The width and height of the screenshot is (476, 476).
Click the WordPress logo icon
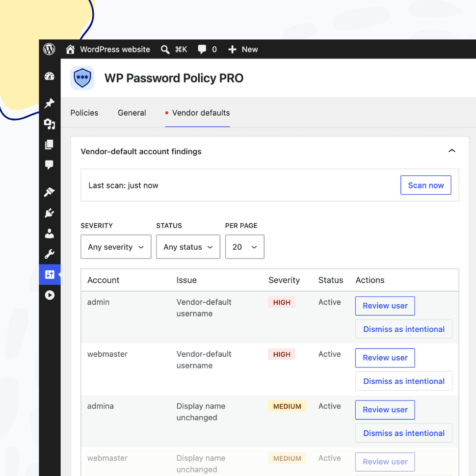point(49,49)
